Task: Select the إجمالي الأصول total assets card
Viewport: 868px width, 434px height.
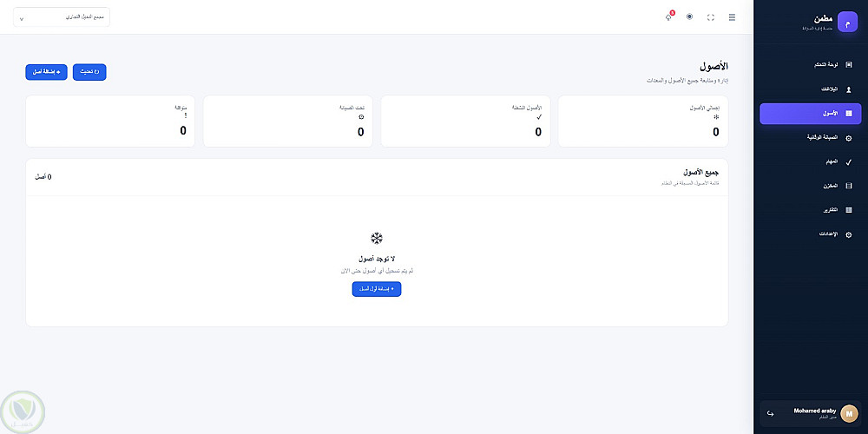Action: point(643,122)
